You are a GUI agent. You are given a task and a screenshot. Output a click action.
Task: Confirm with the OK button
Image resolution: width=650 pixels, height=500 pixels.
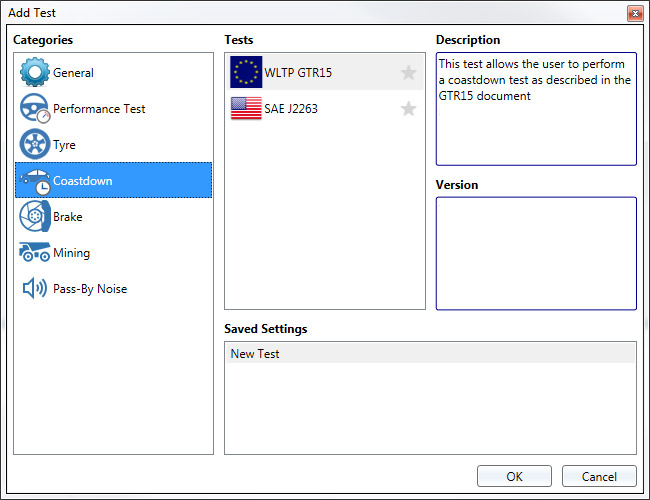pyautogui.click(x=514, y=476)
